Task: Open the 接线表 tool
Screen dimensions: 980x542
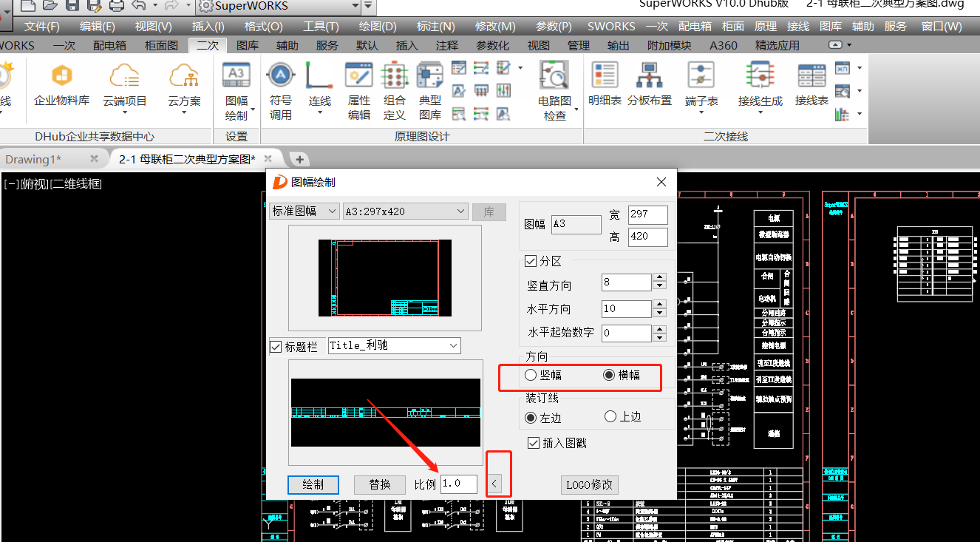Action: coord(811,84)
